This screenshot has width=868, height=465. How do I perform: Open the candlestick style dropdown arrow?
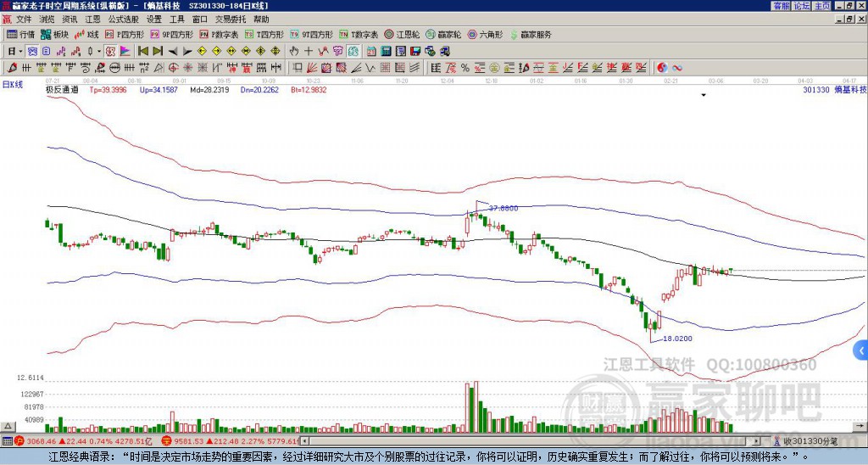pyautogui.click(x=99, y=52)
